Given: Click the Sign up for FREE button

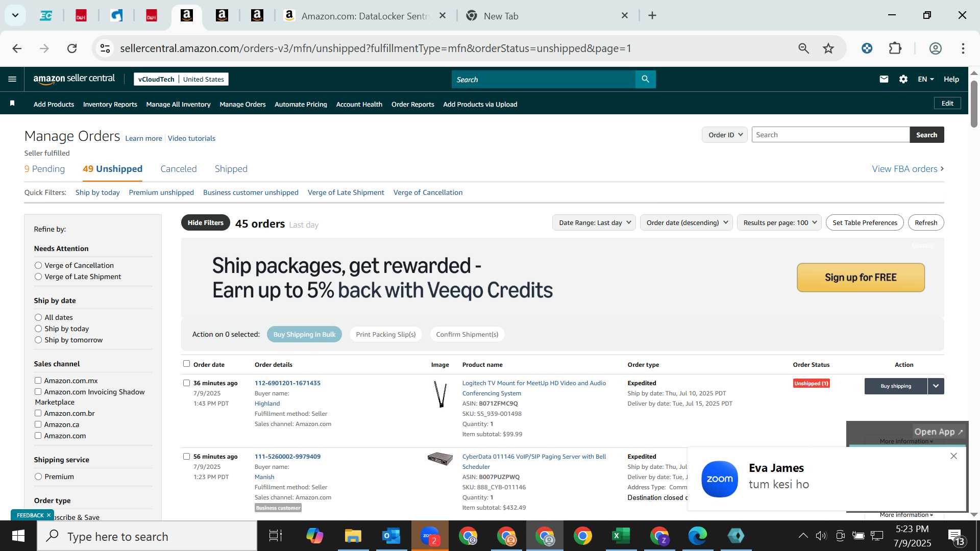Looking at the screenshot, I should 861,278.
